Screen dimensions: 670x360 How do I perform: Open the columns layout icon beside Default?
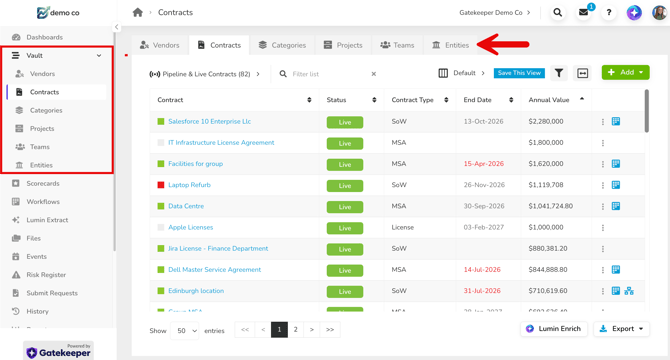443,73
